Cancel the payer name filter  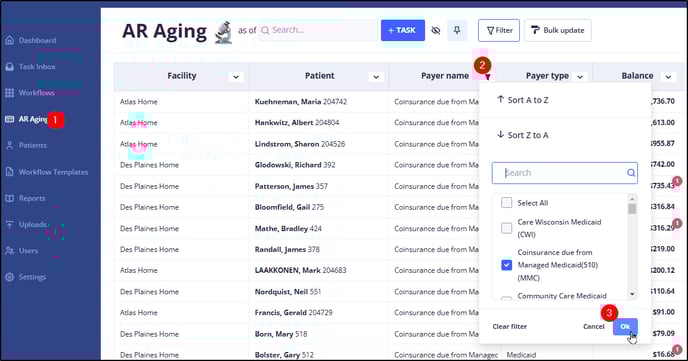[594, 326]
